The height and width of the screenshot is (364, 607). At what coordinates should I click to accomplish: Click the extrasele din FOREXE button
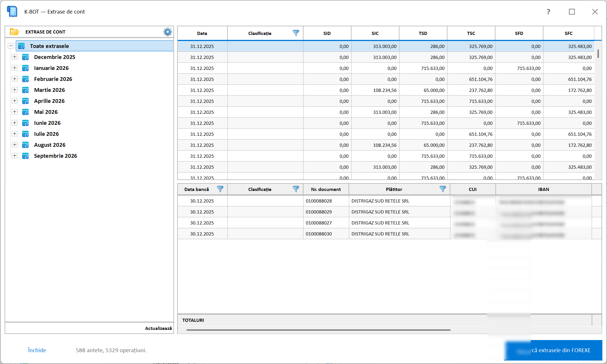pyautogui.click(x=554, y=350)
